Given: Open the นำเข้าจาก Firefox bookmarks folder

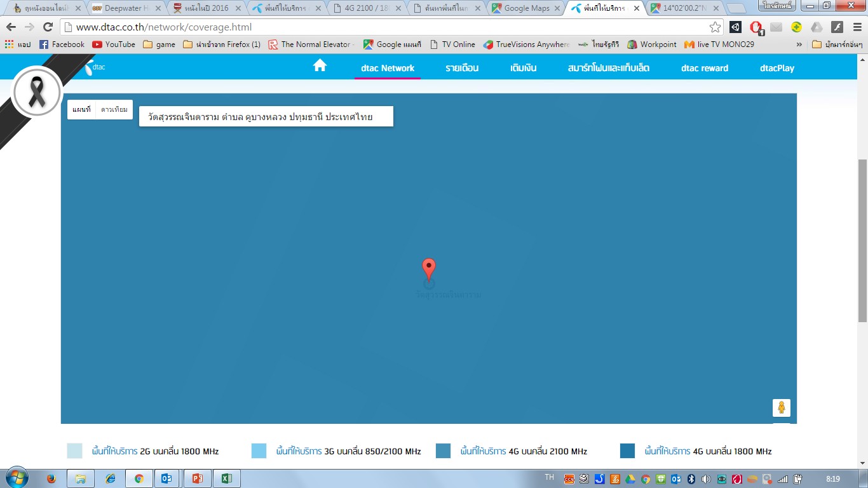Looking at the screenshot, I should coord(222,44).
